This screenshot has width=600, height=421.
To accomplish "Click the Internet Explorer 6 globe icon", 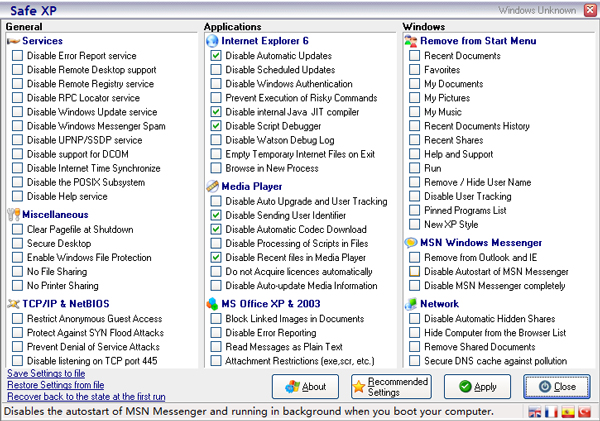I will 212,41.
